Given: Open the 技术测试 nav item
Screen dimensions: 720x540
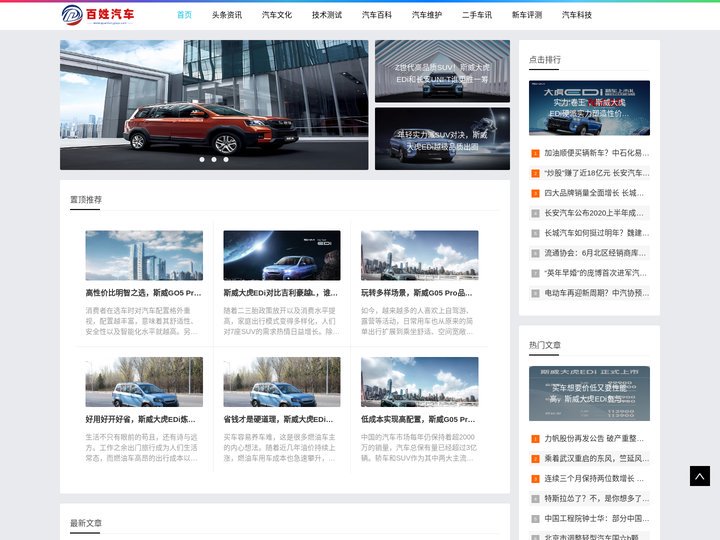Looking at the screenshot, I should [x=327, y=15].
